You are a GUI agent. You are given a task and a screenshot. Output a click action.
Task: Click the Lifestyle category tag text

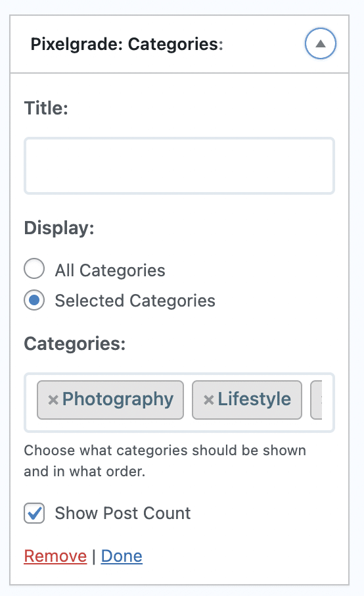pyautogui.click(x=254, y=399)
